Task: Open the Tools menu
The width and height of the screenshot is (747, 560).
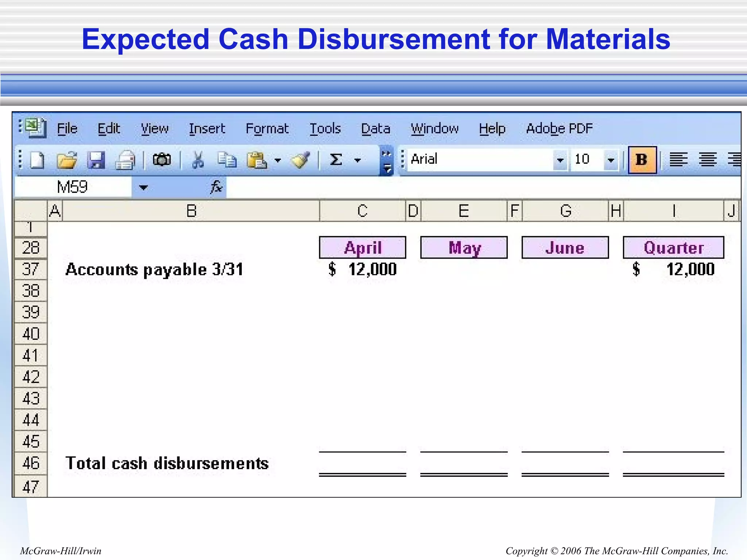Action: [325, 129]
